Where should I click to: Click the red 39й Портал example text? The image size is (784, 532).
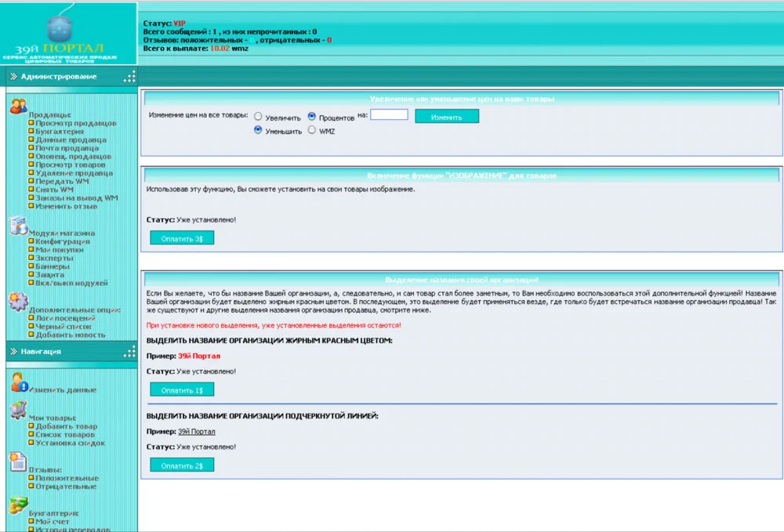[199, 356]
